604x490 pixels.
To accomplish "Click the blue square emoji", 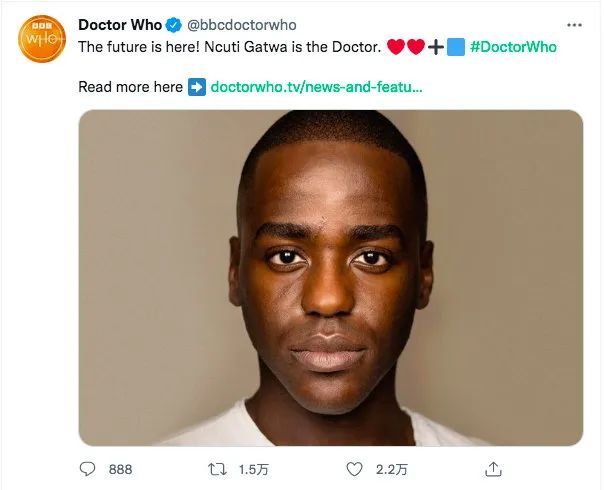I will (x=456, y=47).
